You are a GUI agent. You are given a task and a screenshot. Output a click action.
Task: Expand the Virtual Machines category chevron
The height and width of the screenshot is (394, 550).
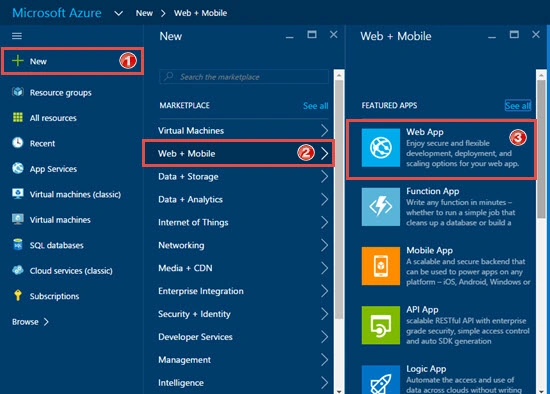(324, 131)
